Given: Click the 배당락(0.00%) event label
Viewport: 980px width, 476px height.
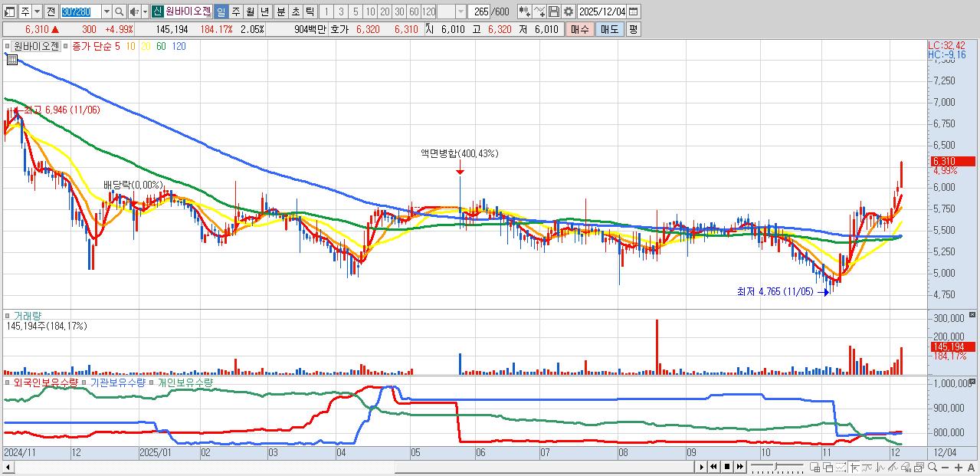Looking at the screenshot, I should [x=133, y=185].
